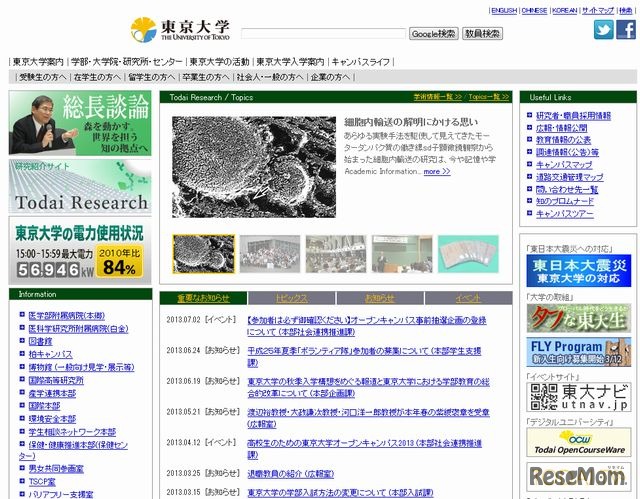Screen dimensions: 640x499
Task: Select 卒業生の方へ in gray bar
Action: (206, 77)
